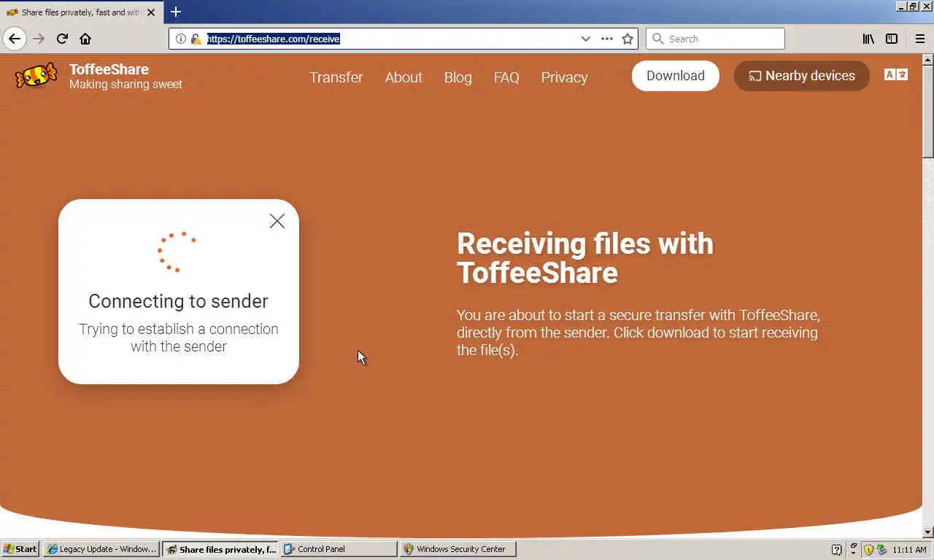Close the ToffeeShare browser tab
Screen dimensions: 934x560
coord(151,12)
